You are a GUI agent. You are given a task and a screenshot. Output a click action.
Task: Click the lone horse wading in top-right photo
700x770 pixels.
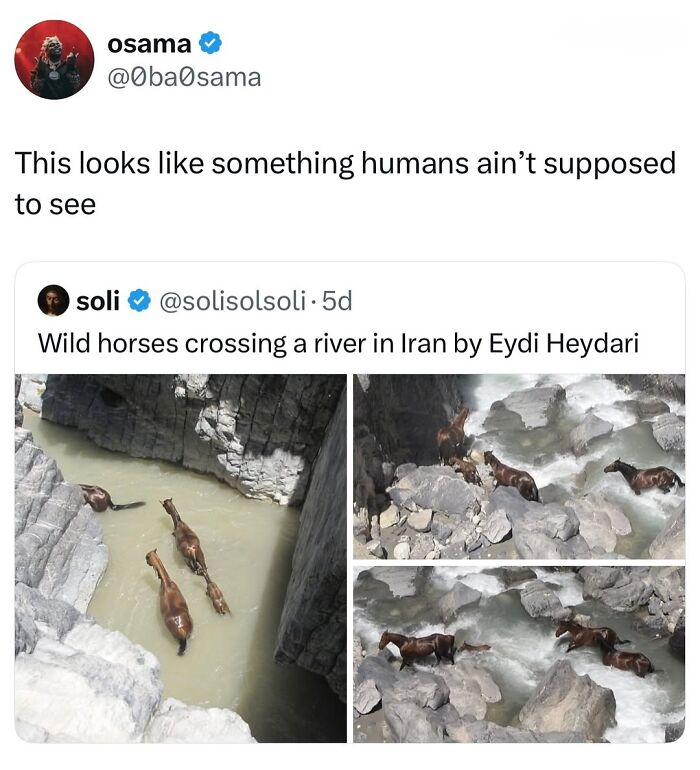(645, 476)
